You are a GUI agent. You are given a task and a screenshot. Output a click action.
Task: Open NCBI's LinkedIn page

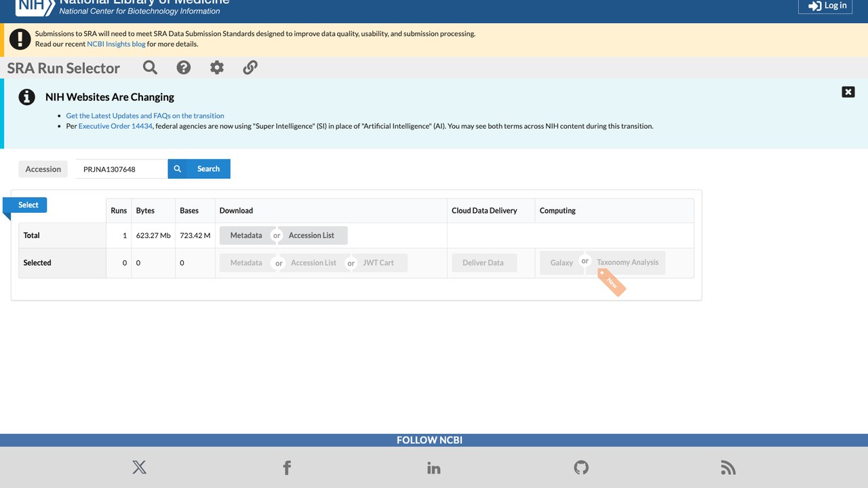(x=434, y=468)
